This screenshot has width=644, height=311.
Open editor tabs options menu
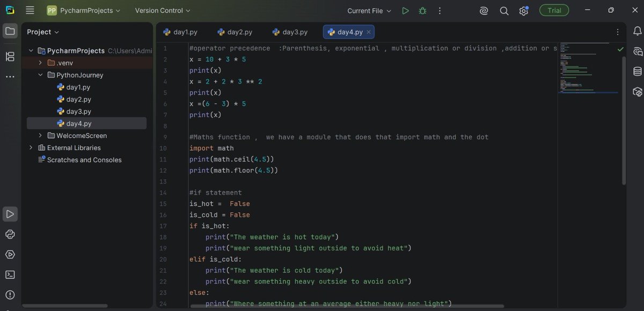coord(618,32)
